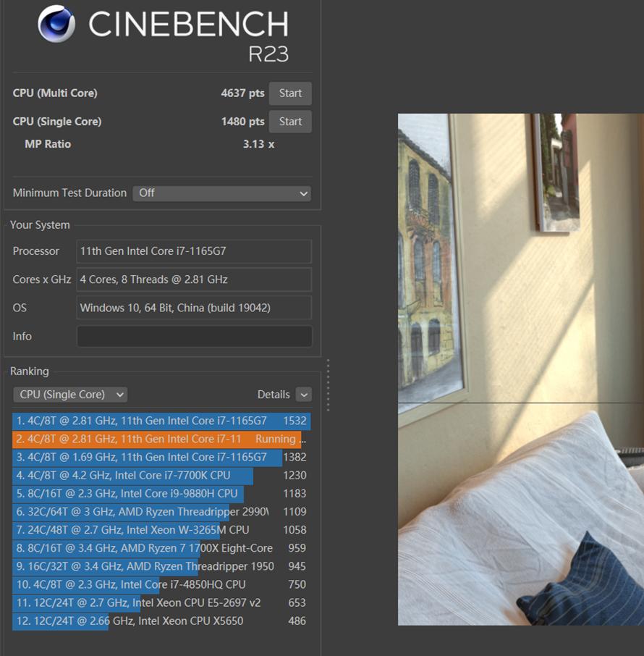Click the 4637 pts multi core score

(242, 93)
